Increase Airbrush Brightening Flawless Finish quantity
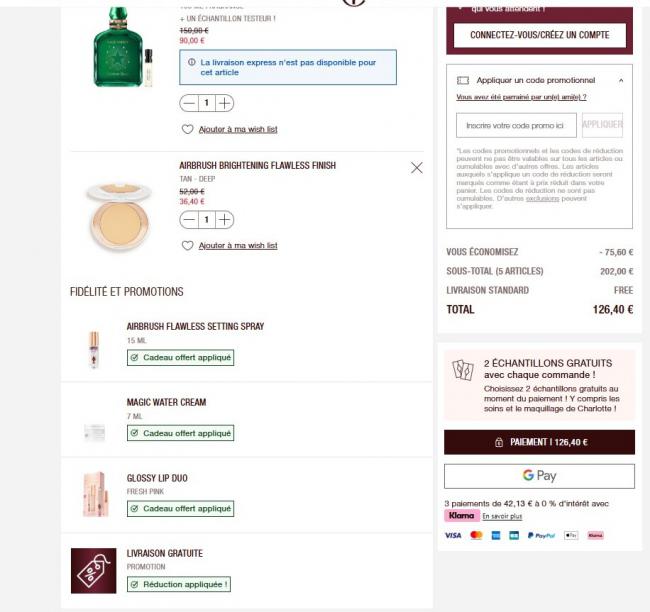The height and width of the screenshot is (612, 650). [225, 220]
